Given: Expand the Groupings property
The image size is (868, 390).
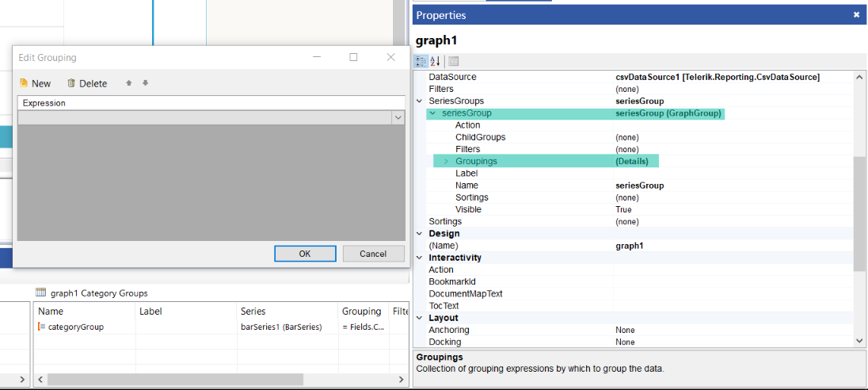Looking at the screenshot, I should point(446,161).
